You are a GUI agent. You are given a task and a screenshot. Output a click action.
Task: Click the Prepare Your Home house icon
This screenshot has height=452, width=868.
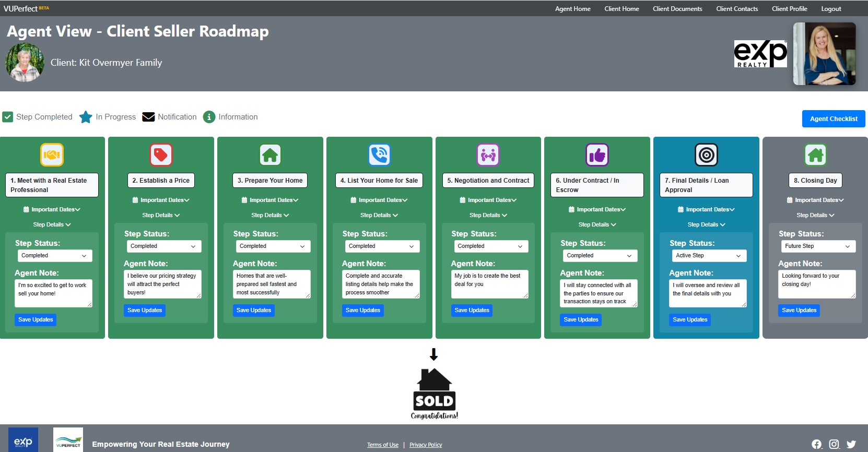(270, 154)
